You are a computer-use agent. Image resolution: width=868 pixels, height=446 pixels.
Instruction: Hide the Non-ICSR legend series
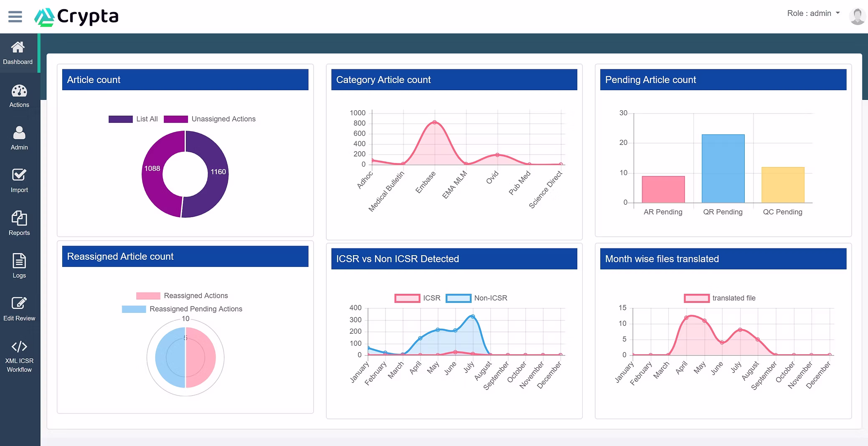[x=477, y=298]
